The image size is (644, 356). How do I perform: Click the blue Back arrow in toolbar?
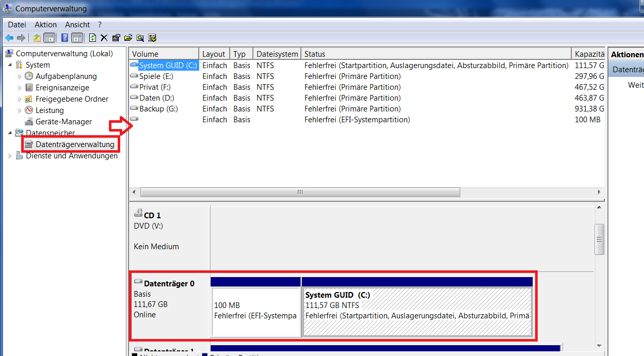coord(9,38)
